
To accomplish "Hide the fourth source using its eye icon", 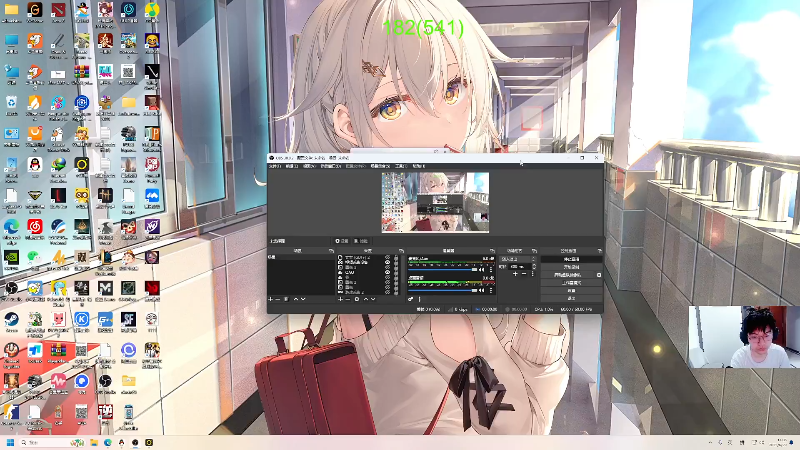I will coord(388,272).
